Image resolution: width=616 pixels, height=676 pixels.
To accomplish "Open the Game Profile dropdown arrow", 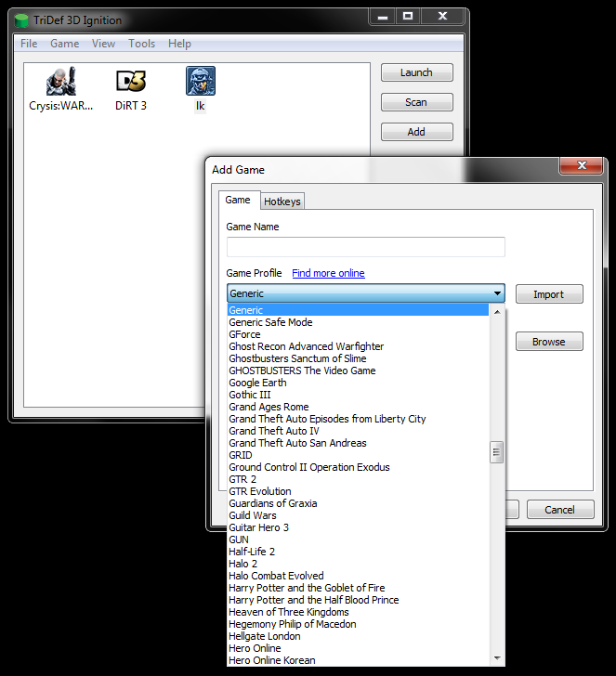I will click(498, 294).
